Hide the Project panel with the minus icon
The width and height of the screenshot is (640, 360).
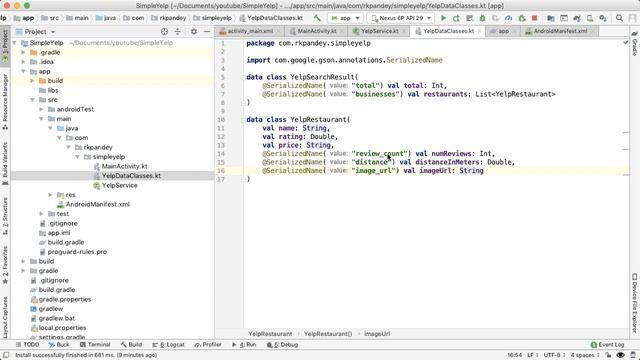pyautogui.click(x=207, y=31)
